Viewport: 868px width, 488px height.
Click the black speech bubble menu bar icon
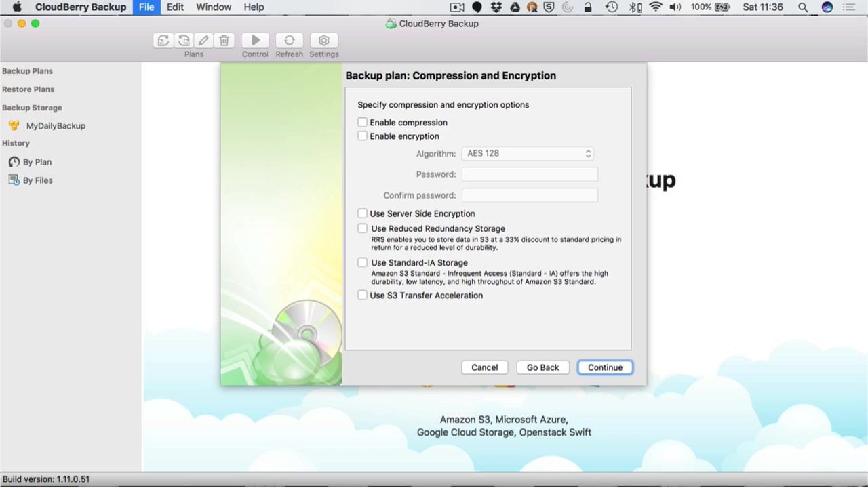[477, 7]
